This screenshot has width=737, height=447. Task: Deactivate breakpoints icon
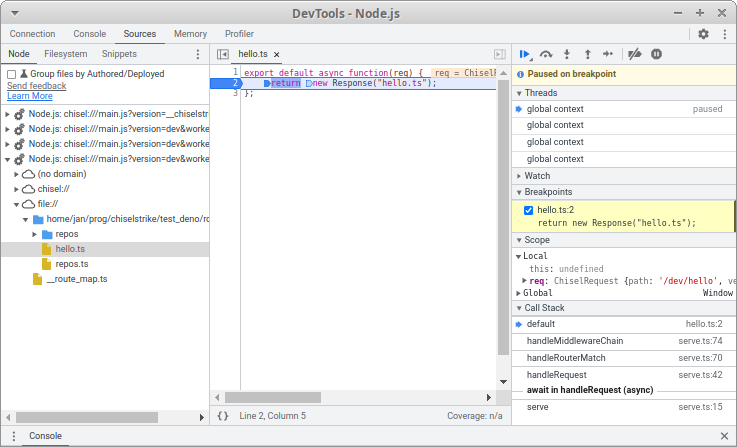pyautogui.click(x=635, y=55)
